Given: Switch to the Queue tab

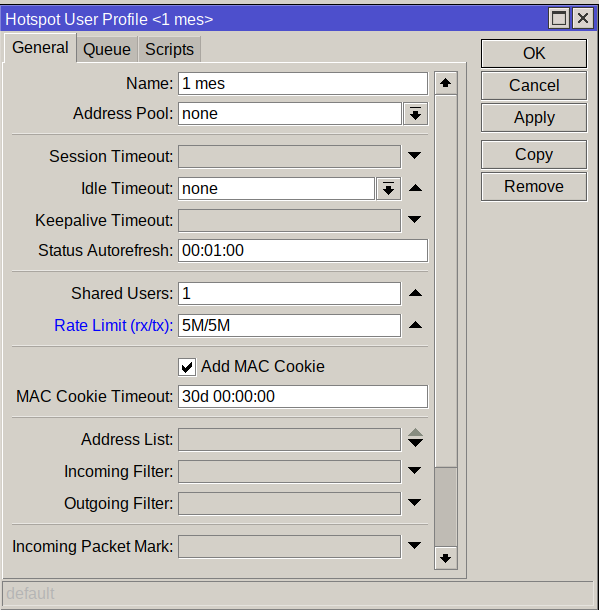Looking at the screenshot, I should click(x=107, y=49).
